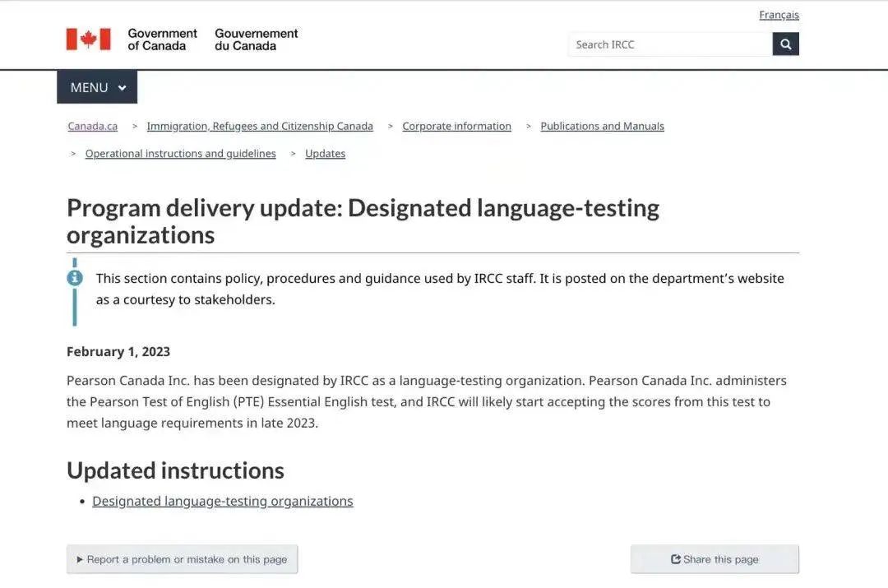Click the Program delivery update page heading
The width and height of the screenshot is (888, 588).
[x=363, y=221]
